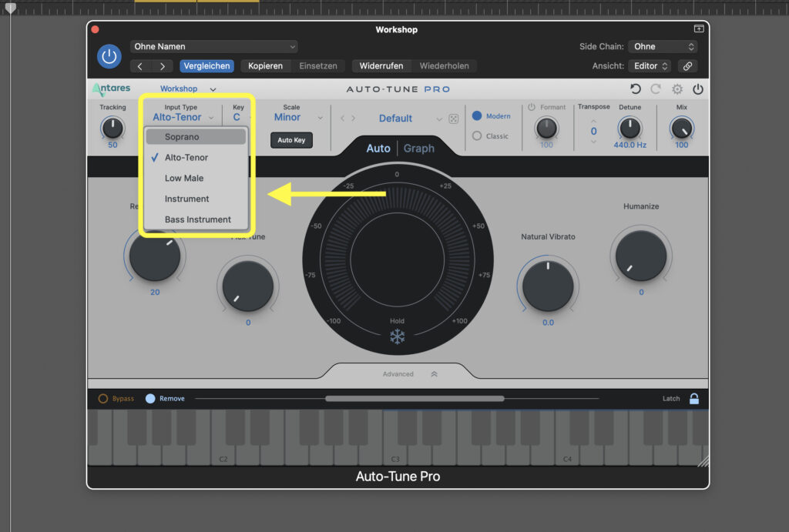Click the Detune knob

[x=630, y=128]
